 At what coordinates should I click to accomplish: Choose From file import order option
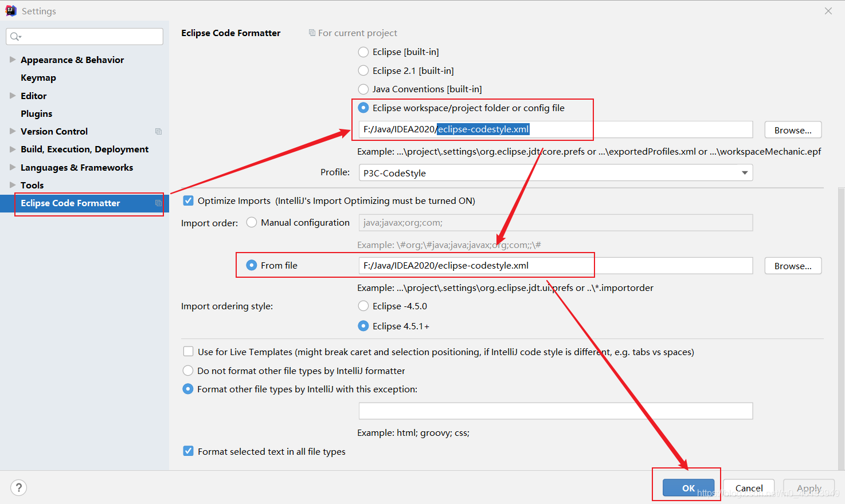point(252,265)
